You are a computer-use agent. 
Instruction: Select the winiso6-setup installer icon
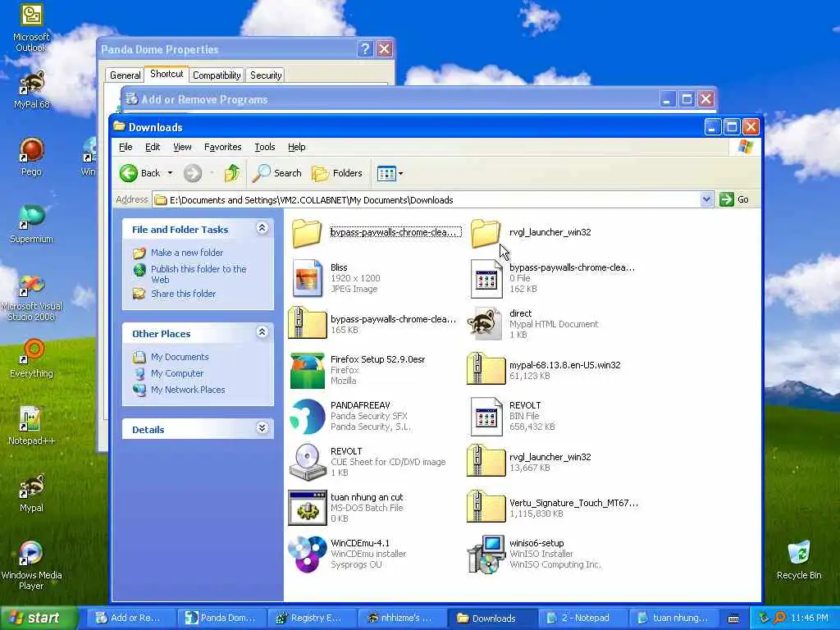[486, 554]
